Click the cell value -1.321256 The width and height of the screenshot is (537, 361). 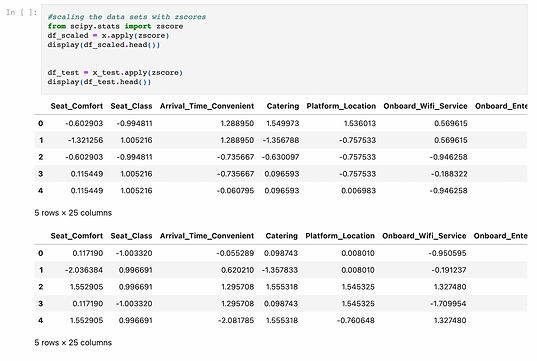85,140
